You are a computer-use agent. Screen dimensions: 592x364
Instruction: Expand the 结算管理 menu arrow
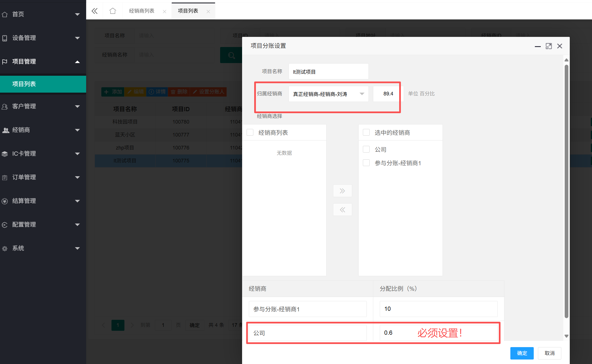pos(77,201)
